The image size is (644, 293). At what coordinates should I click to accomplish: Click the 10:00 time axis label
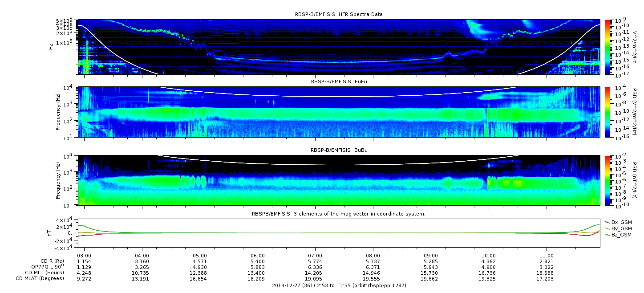(489, 255)
